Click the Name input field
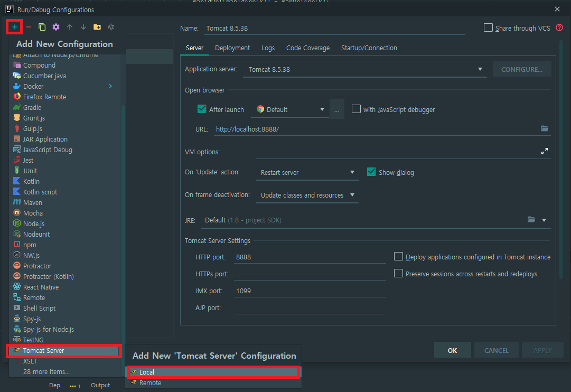This screenshot has height=392, width=571. 335,28
